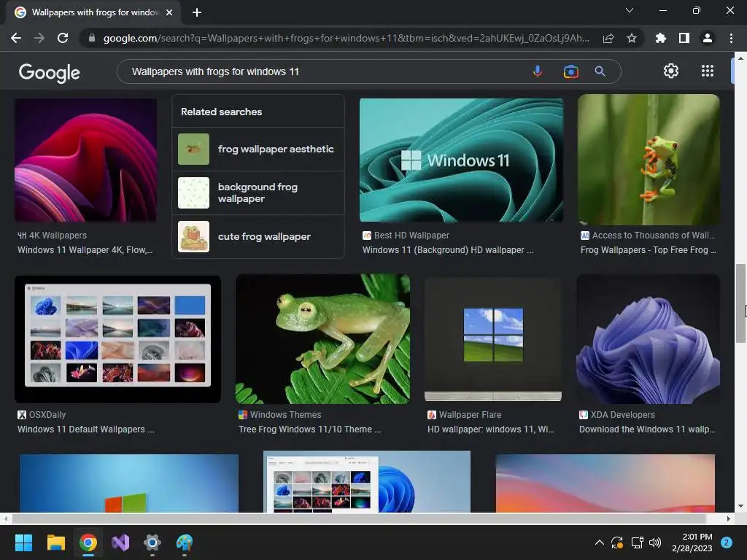This screenshot has width=747, height=560.
Task: Open the Chrome three-dot menu
Action: pyautogui.click(x=731, y=38)
